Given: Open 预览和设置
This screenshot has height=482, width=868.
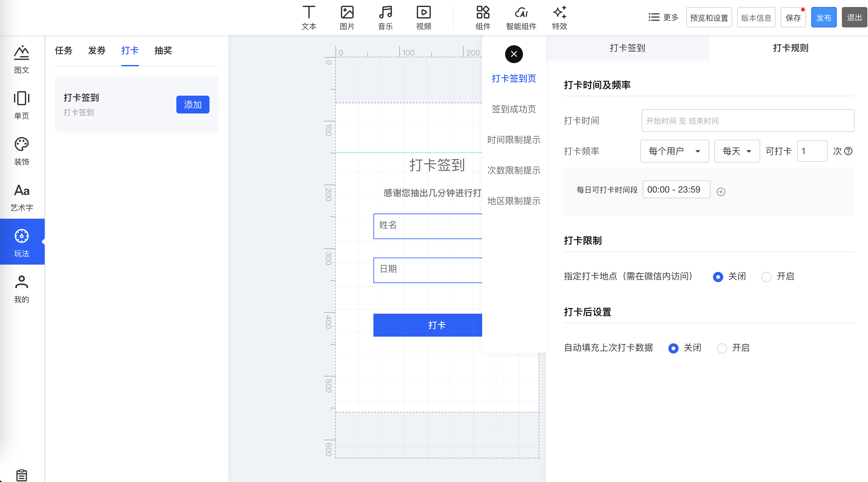Looking at the screenshot, I should click(x=709, y=18).
